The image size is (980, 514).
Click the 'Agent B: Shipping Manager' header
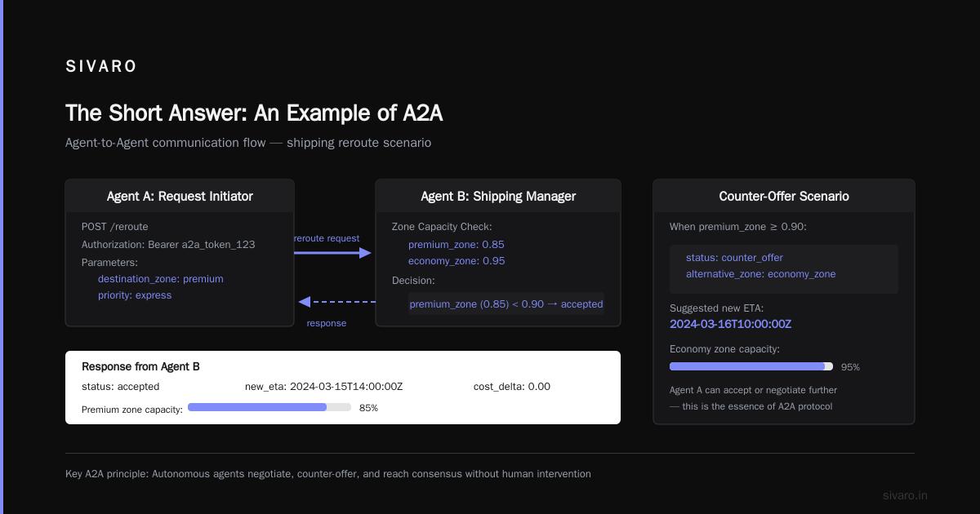[x=498, y=197]
